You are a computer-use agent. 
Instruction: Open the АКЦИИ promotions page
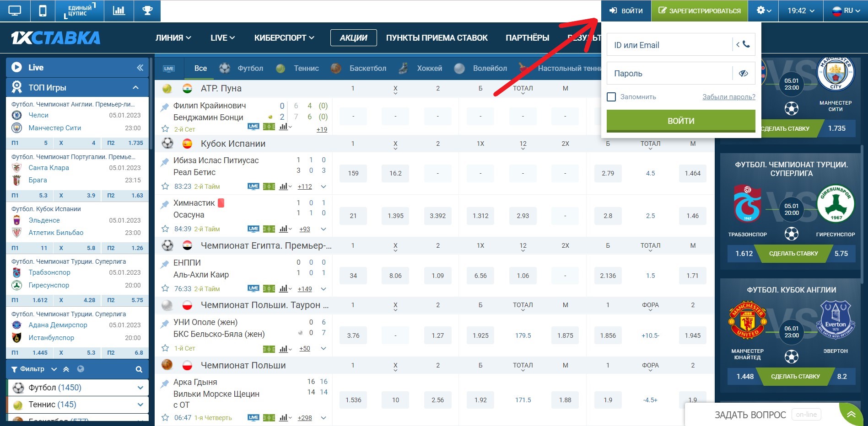pyautogui.click(x=353, y=38)
